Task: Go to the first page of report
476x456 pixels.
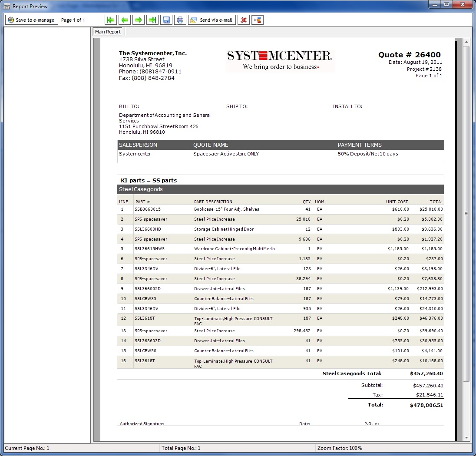Action: (x=111, y=20)
